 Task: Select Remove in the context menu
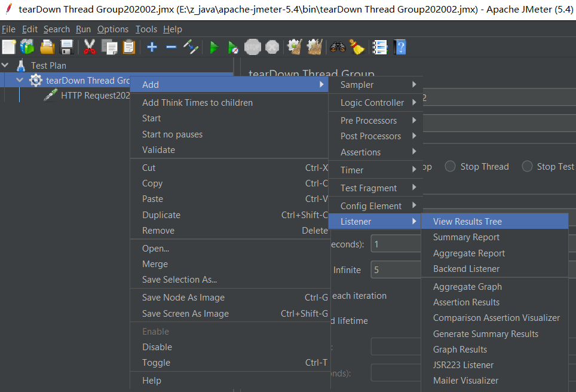[x=229, y=230]
